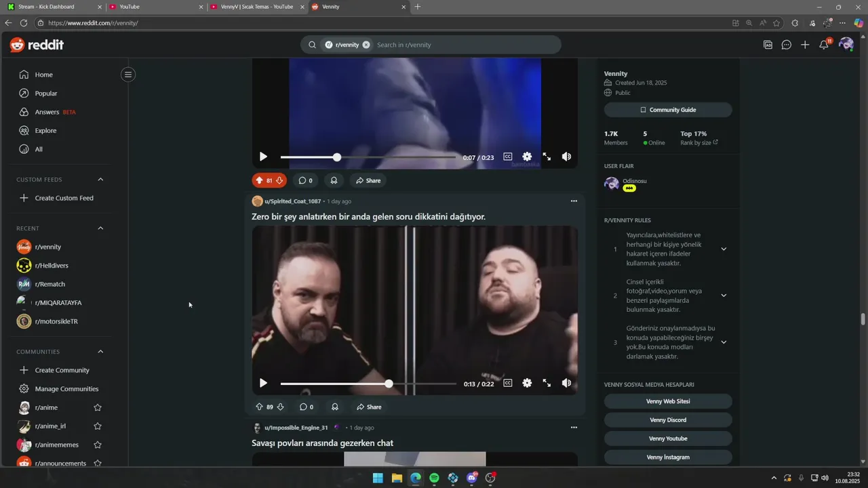Viewport: 868px width, 488px height.
Task: Collapse the left navigation sidebar
Action: click(127, 75)
